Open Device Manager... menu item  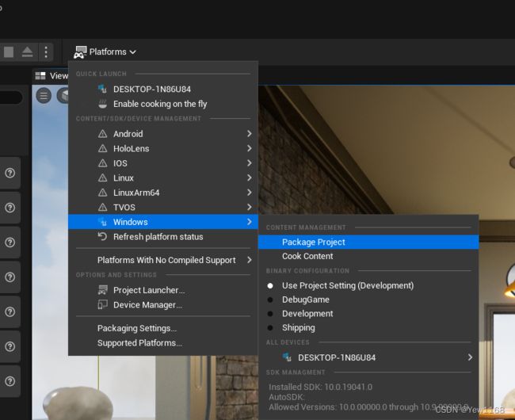click(x=163, y=305)
